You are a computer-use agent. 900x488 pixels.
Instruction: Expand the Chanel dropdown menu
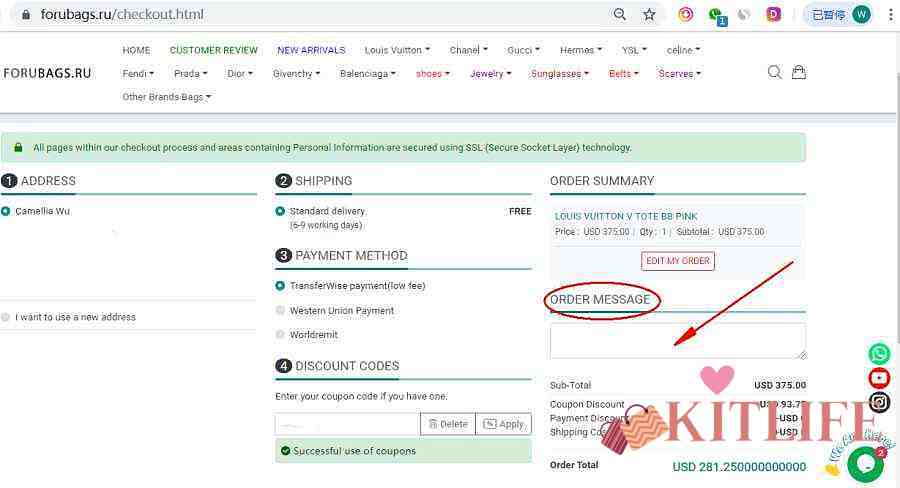468,51
